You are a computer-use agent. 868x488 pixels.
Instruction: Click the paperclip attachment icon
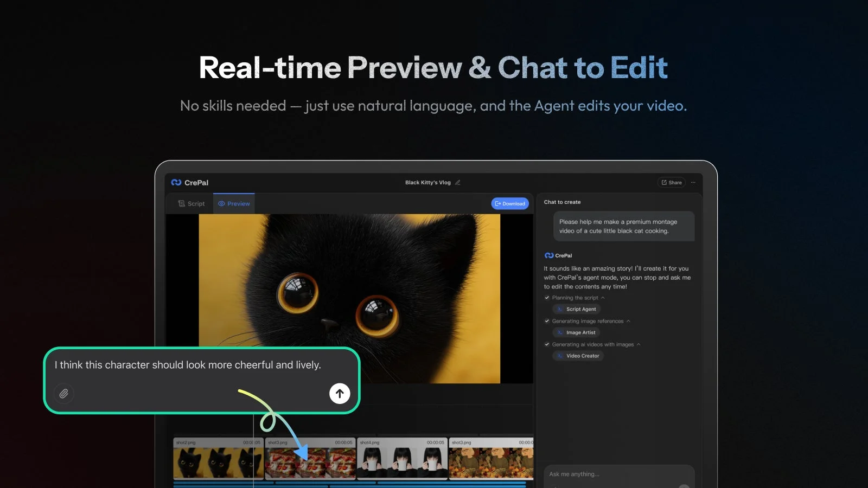click(64, 394)
